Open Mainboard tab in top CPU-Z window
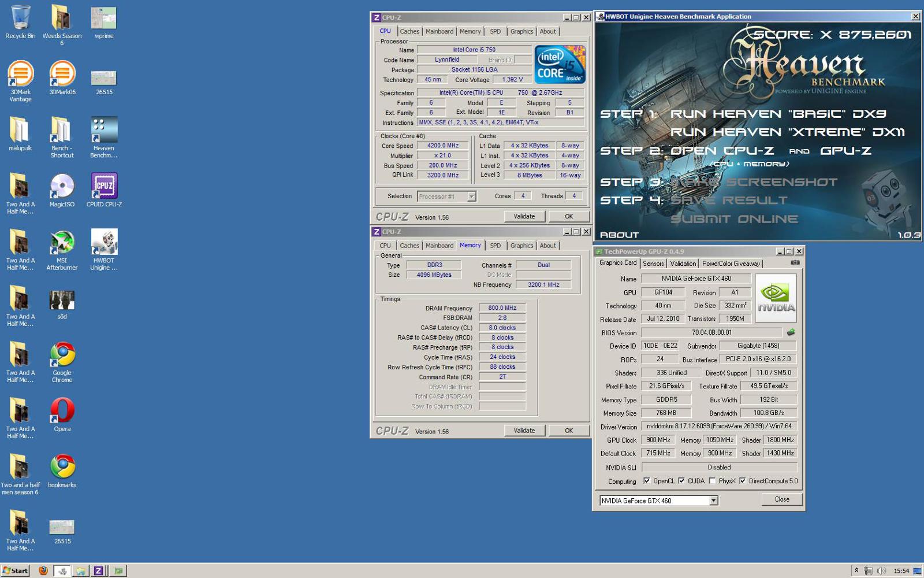Image resolution: width=924 pixels, height=578 pixels. [x=439, y=32]
